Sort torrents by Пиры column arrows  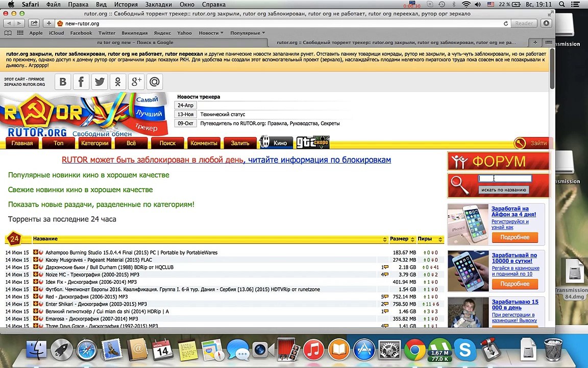click(440, 239)
